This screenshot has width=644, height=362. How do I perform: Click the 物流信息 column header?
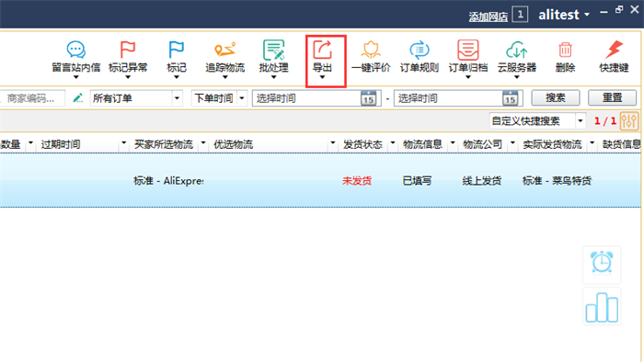422,144
